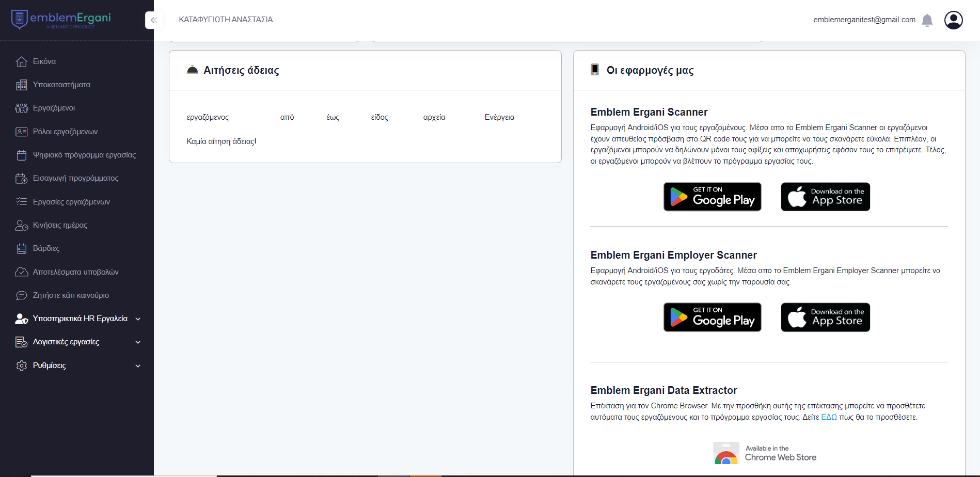Open the user profile avatar icon
The width and height of the screenshot is (980, 477).
pyautogui.click(x=953, y=20)
